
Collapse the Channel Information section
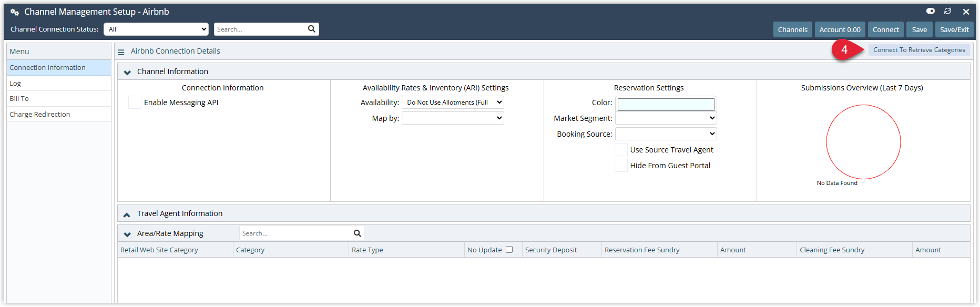[127, 72]
